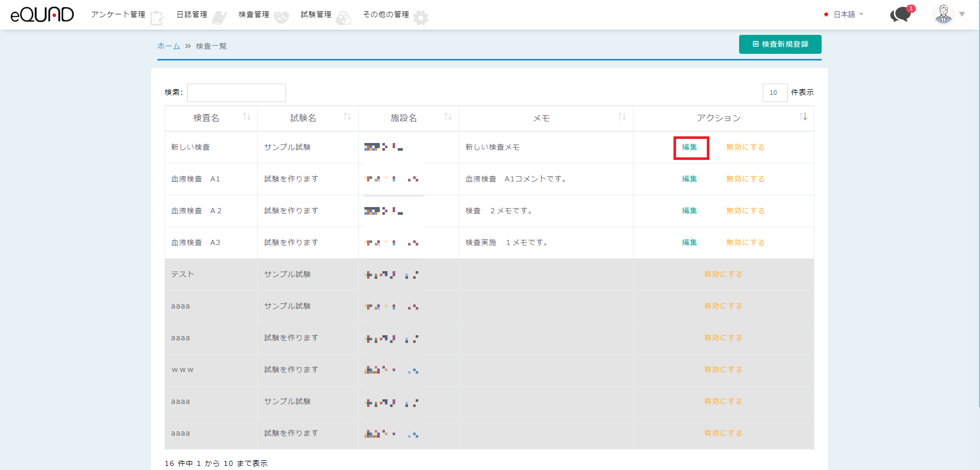The image size is (980, 470).
Task: Click the user avatar icon
Action: 943,14
